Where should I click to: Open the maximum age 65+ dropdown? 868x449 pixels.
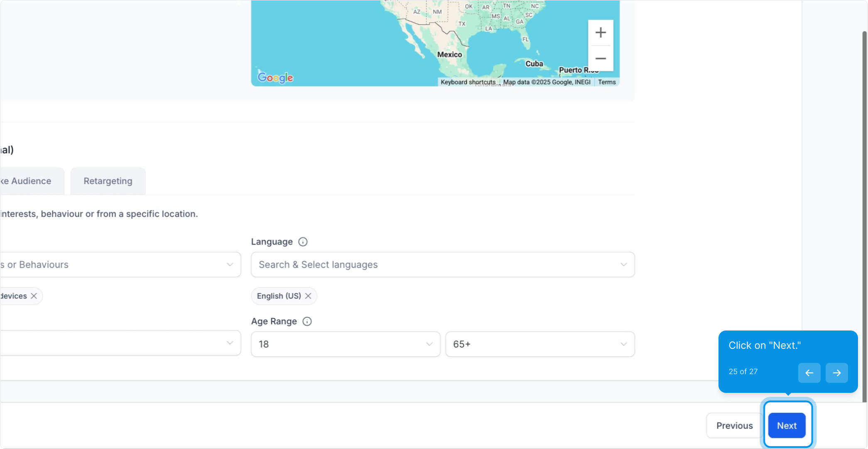coord(539,344)
